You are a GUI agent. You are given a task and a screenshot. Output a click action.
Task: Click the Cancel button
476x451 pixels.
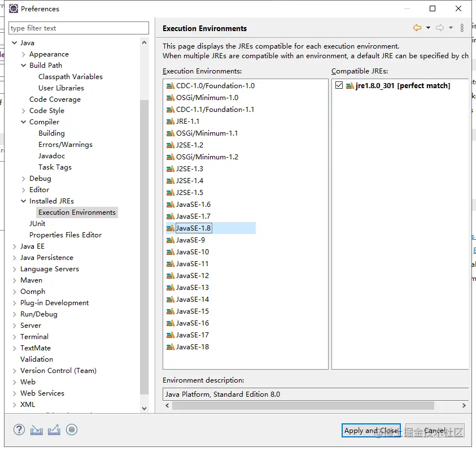click(x=435, y=431)
